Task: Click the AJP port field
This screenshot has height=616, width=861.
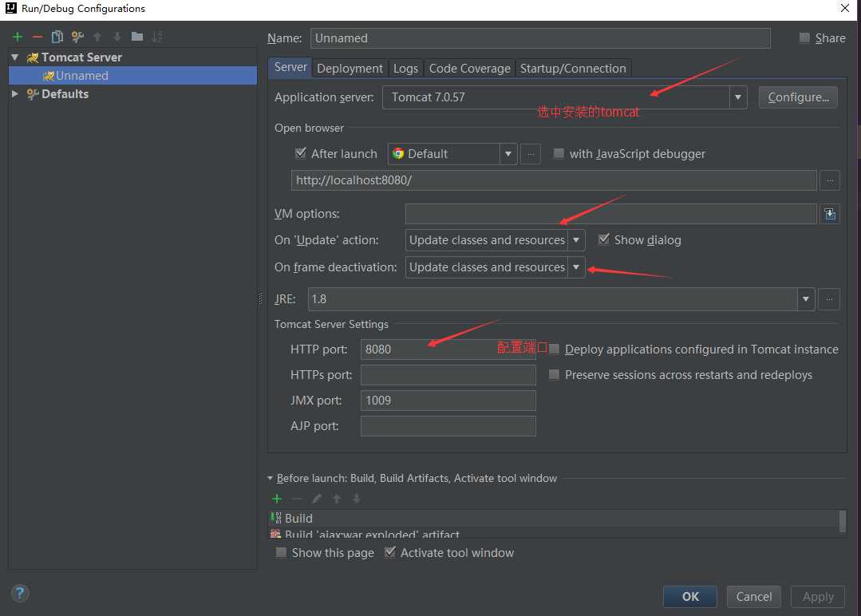Action: 448,426
